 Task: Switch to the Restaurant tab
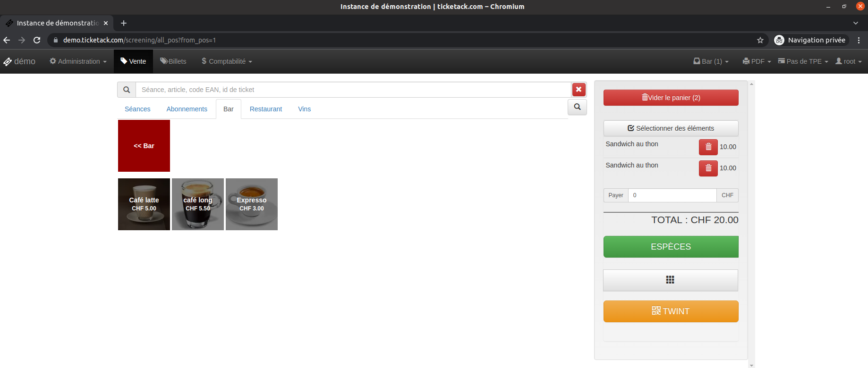(x=265, y=109)
